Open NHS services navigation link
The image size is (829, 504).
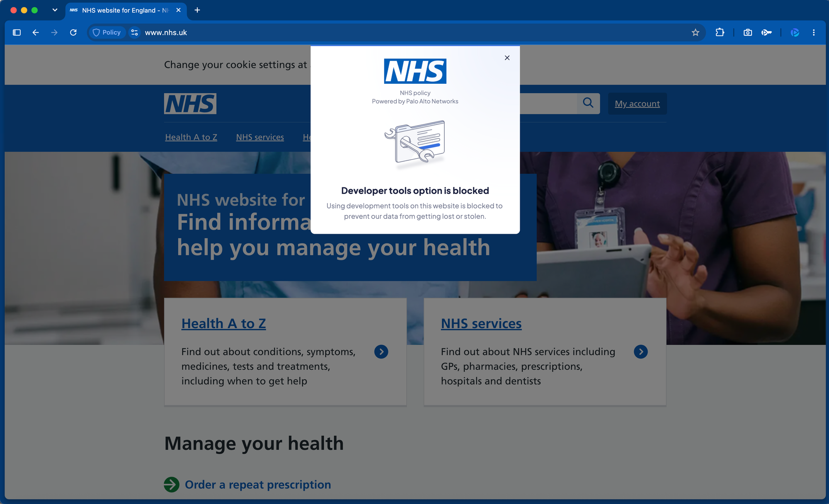(x=260, y=137)
